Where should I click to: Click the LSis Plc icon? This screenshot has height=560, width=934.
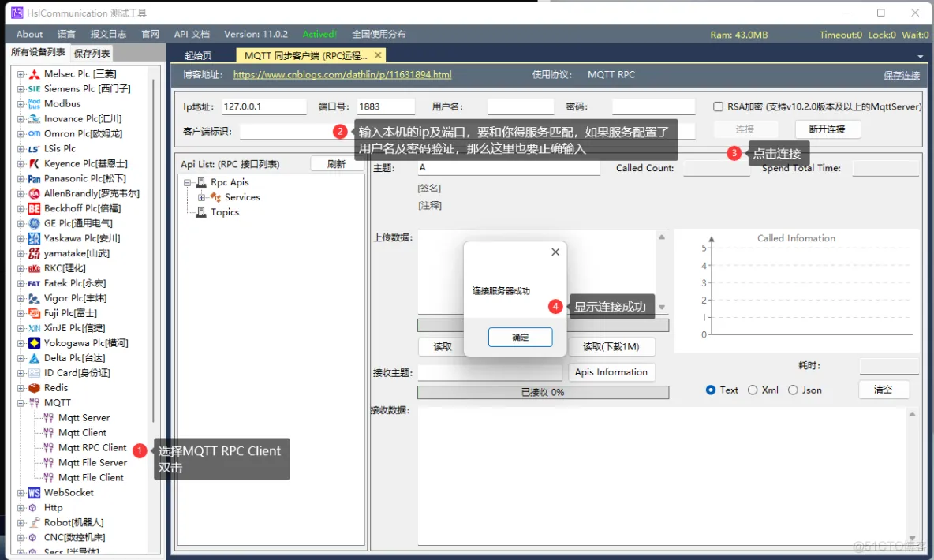(x=35, y=148)
